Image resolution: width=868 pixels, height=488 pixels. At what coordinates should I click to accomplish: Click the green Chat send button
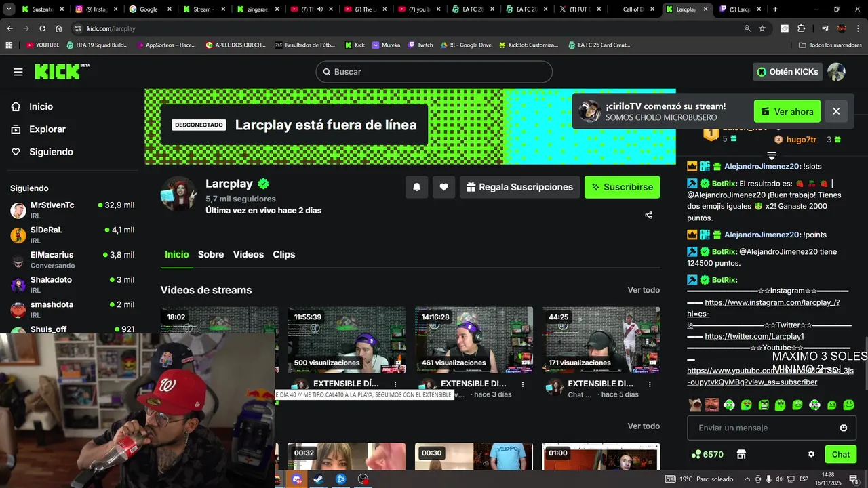[x=841, y=454]
